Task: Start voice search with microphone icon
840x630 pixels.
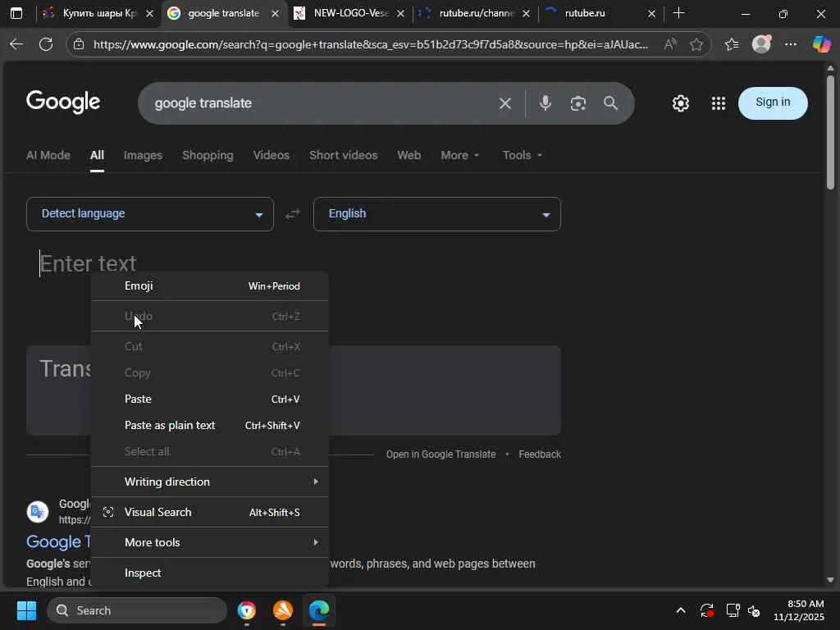Action: pos(546,103)
